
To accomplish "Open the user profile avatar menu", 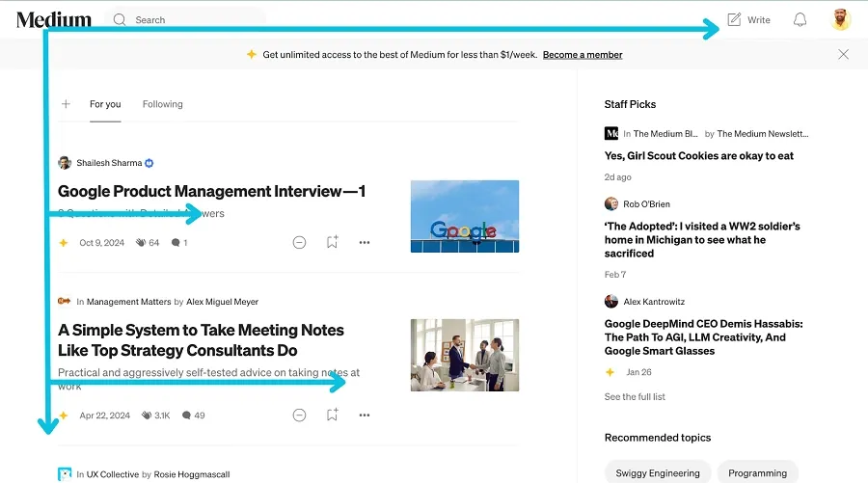I will [841, 19].
